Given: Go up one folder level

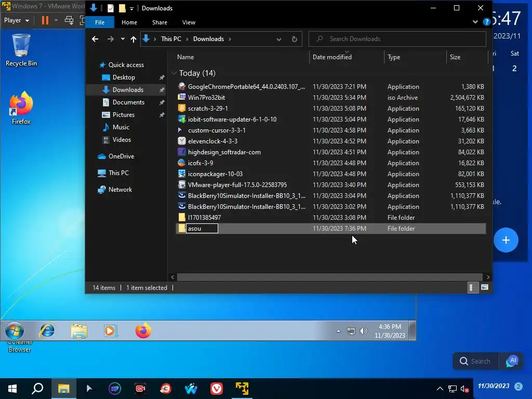Looking at the screenshot, I should tap(134, 39).
